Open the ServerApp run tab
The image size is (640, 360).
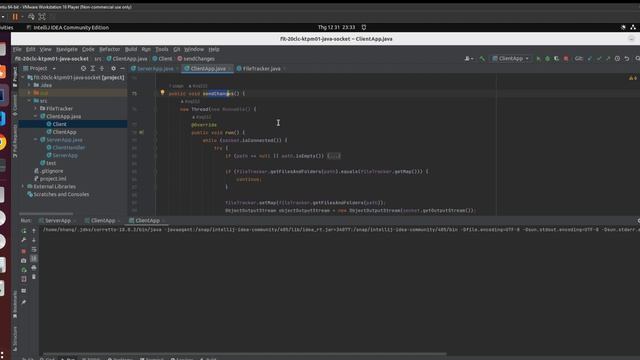[x=58, y=220]
